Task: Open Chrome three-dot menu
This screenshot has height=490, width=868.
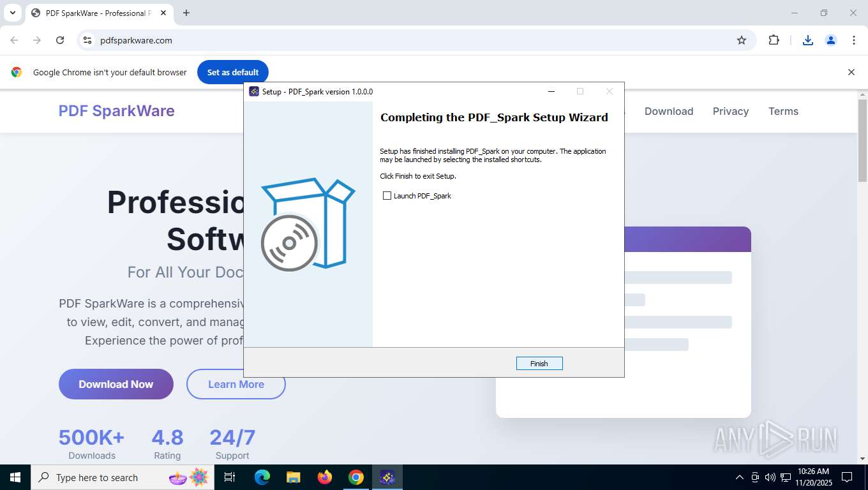Action: (854, 40)
